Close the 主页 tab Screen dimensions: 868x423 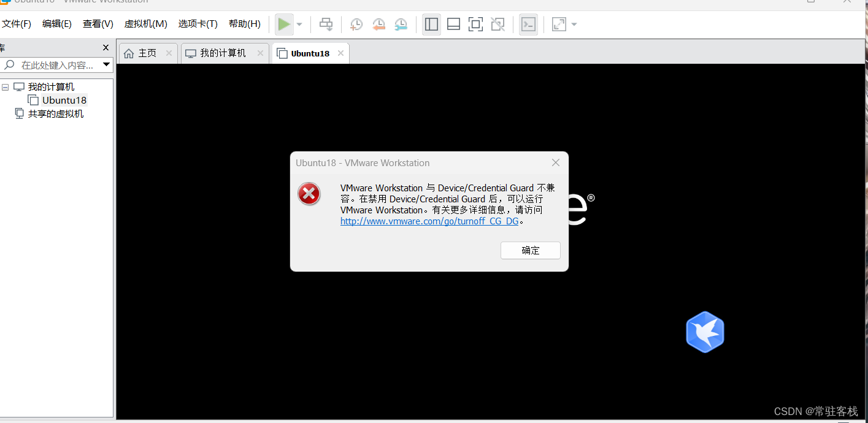169,53
